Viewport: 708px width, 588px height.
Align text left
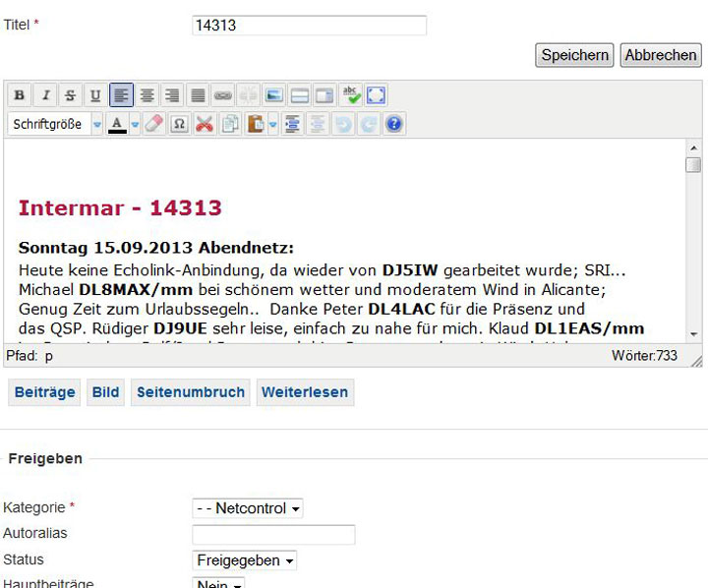121,94
